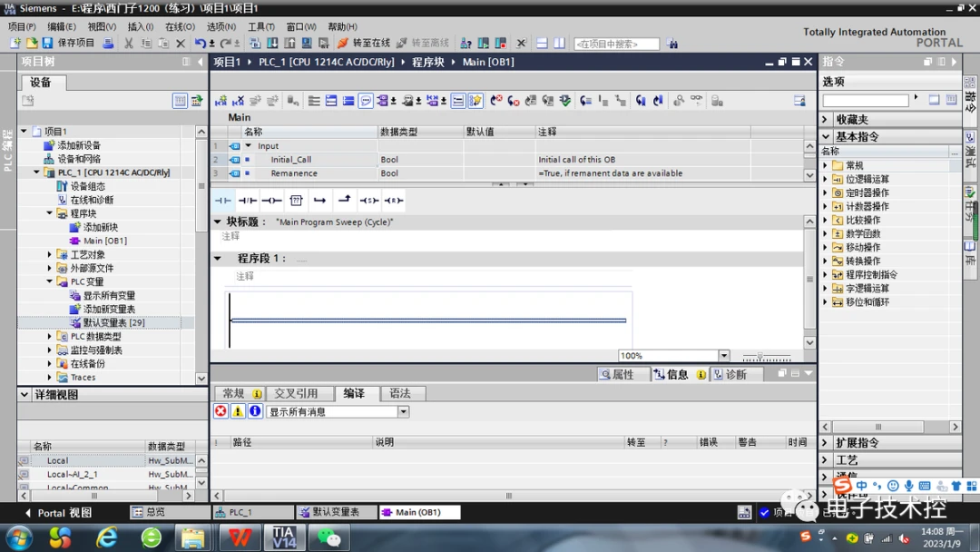Click the accessible devices icon
The height and width of the screenshot is (552, 980).
pos(466,44)
